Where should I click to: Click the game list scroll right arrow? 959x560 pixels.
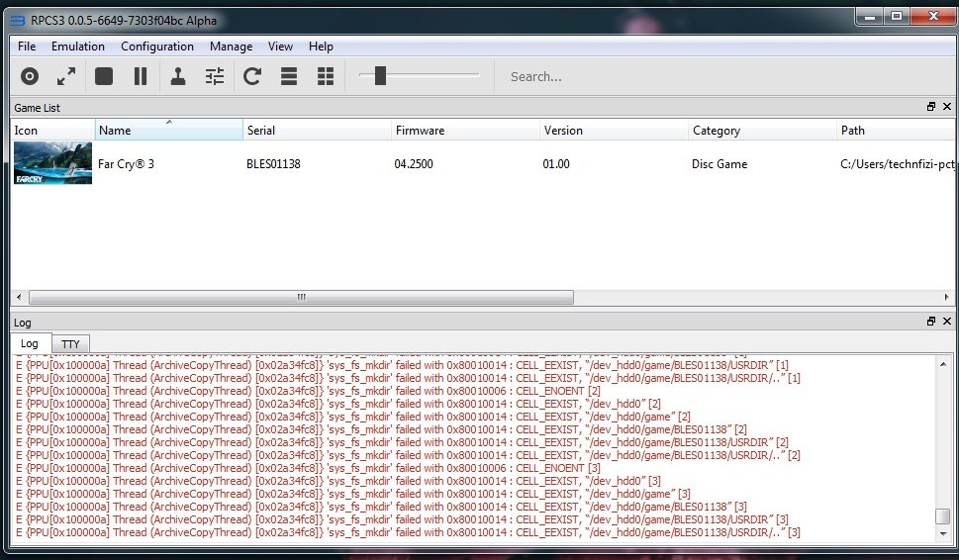coord(947,297)
